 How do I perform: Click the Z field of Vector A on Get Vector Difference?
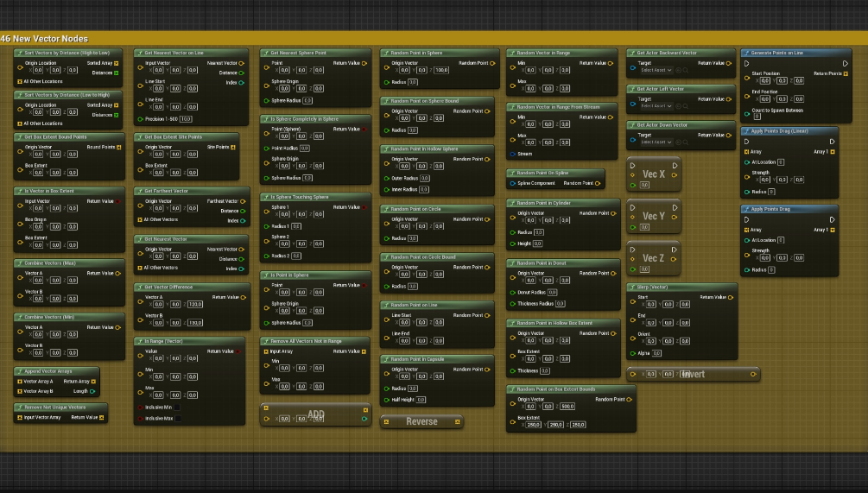click(x=195, y=304)
